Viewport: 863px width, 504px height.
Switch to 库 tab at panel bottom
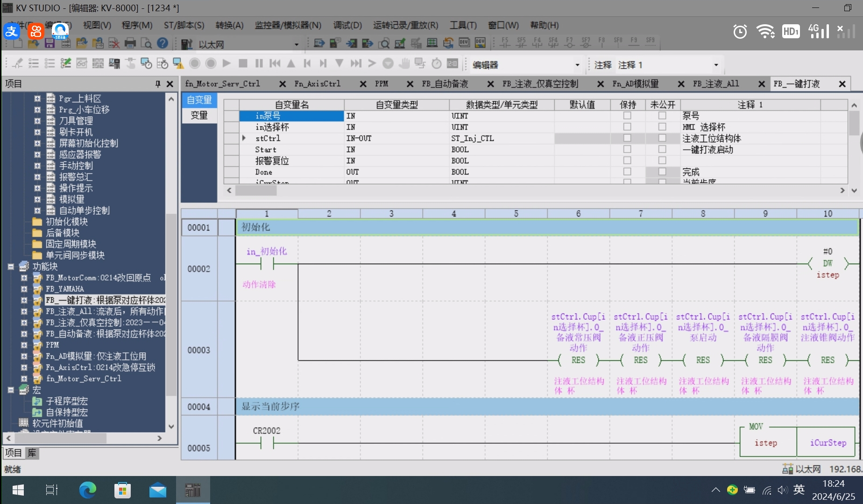(x=32, y=453)
